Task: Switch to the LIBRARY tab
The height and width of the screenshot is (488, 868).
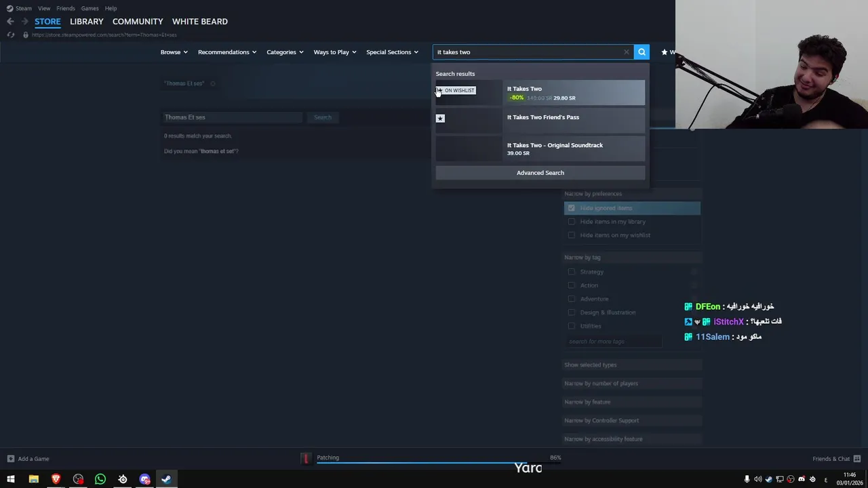Action: [x=87, y=22]
